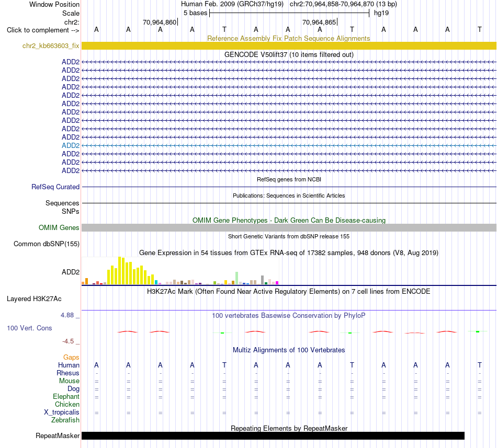The height and width of the screenshot is (448, 497).
Task: Select the light-blue highlighted ADD2 transcript label
Action: pyautogui.click(x=71, y=145)
